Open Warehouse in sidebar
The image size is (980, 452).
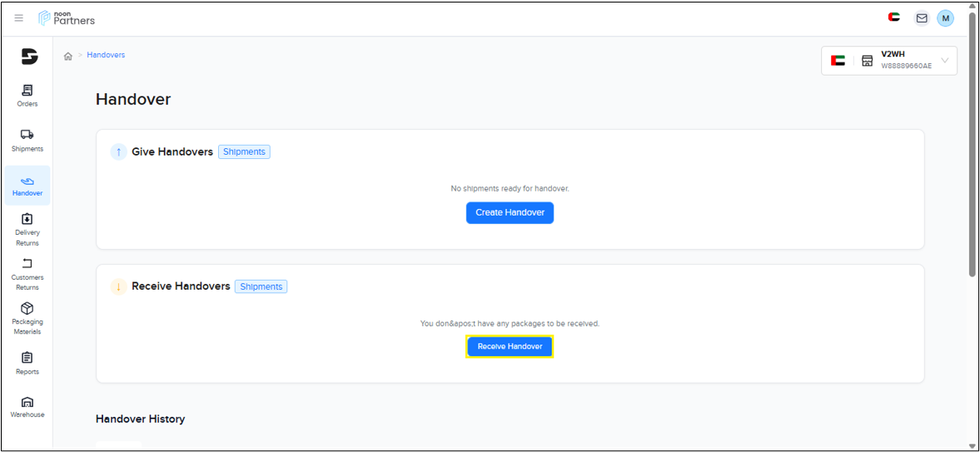pyautogui.click(x=27, y=407)
